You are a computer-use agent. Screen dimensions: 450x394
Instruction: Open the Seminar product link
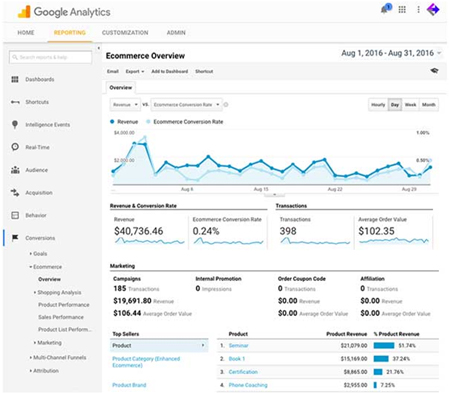[238, 346]
